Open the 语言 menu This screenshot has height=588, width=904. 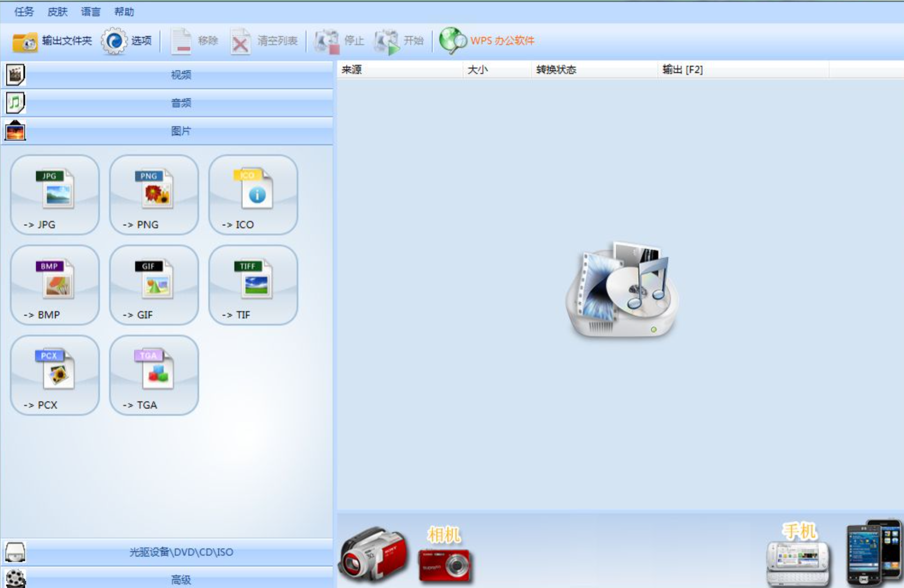pos(90,12)
